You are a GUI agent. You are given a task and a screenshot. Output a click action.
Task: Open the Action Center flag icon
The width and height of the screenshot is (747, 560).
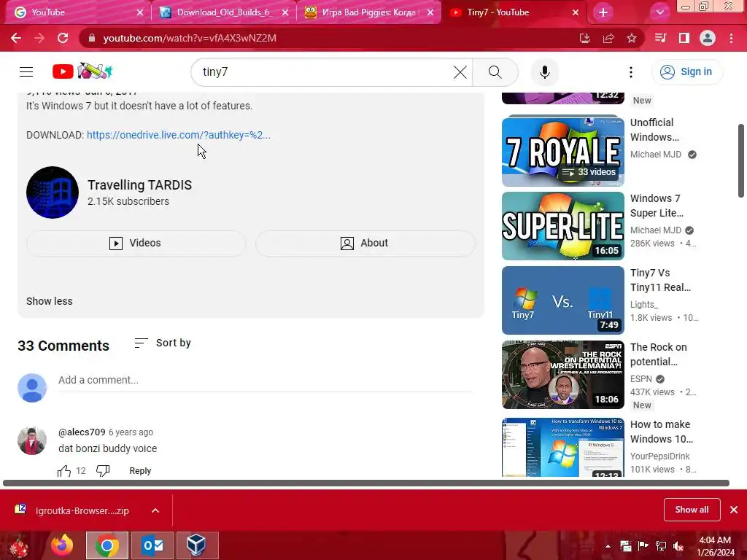[x=643, y=546]
